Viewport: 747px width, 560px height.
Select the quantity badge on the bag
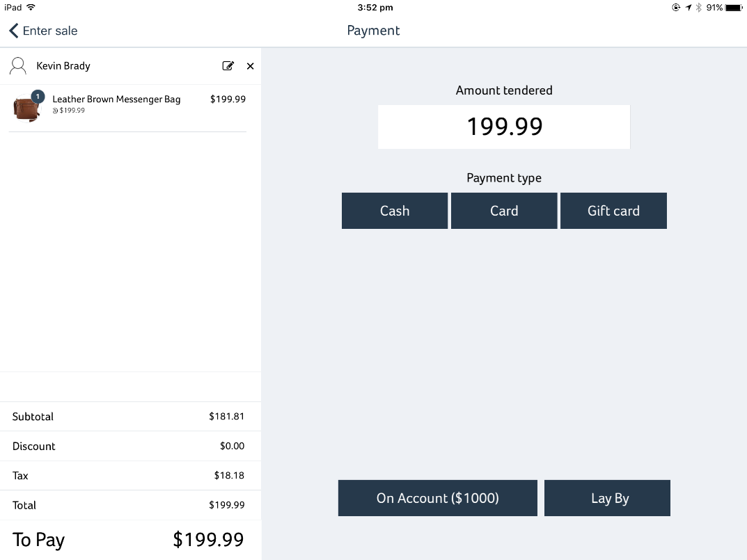coord(38,96)
